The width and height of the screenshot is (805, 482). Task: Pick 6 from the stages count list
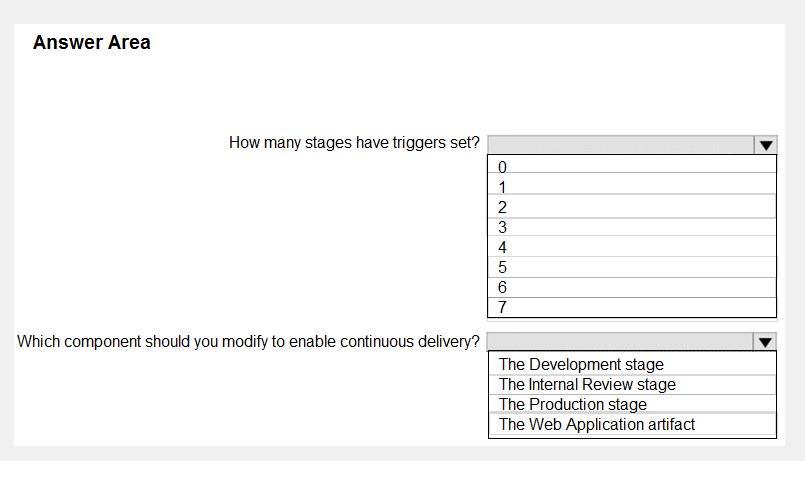point(632,287)
